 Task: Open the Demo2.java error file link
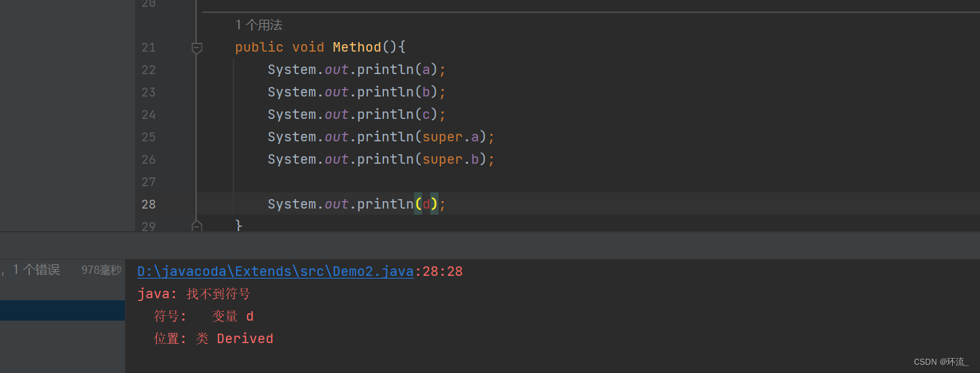(x=276, y=272)
